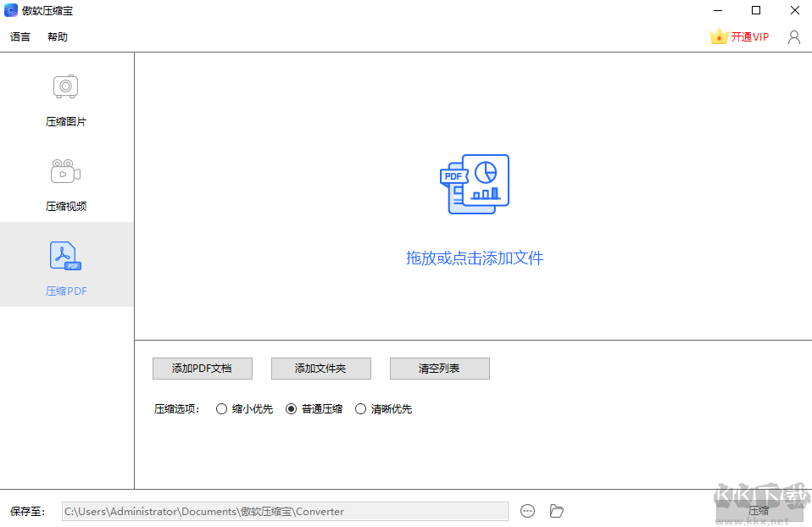Click the app logo in the title bar
Image resolution: width=812 pixels, height=527 pixels.
click(x=9, y=10)
